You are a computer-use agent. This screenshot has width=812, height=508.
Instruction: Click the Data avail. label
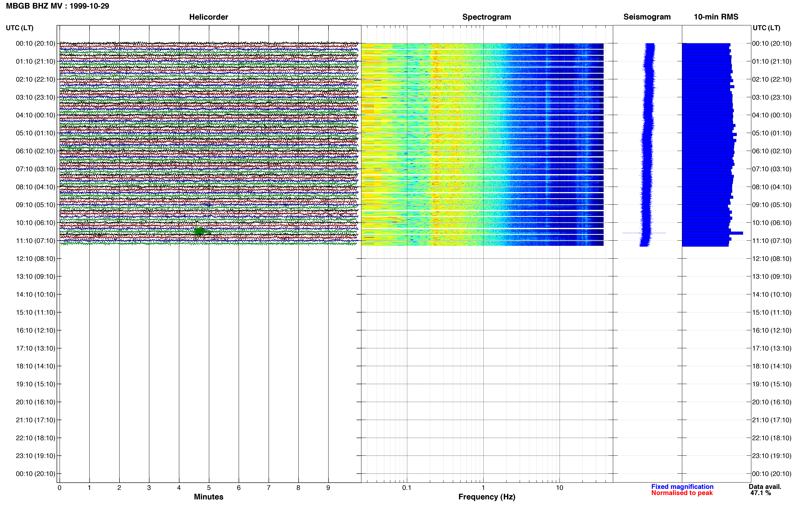pos(765,486)
